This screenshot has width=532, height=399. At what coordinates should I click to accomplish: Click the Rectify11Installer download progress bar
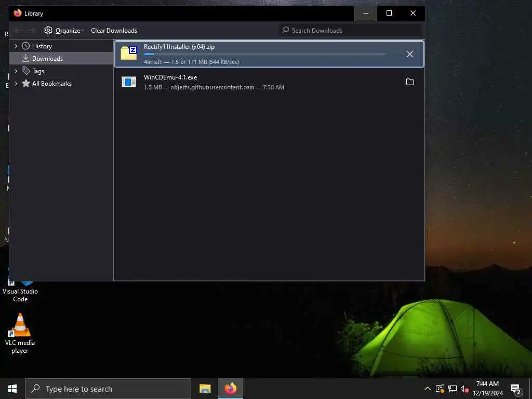tap(264, 54)
